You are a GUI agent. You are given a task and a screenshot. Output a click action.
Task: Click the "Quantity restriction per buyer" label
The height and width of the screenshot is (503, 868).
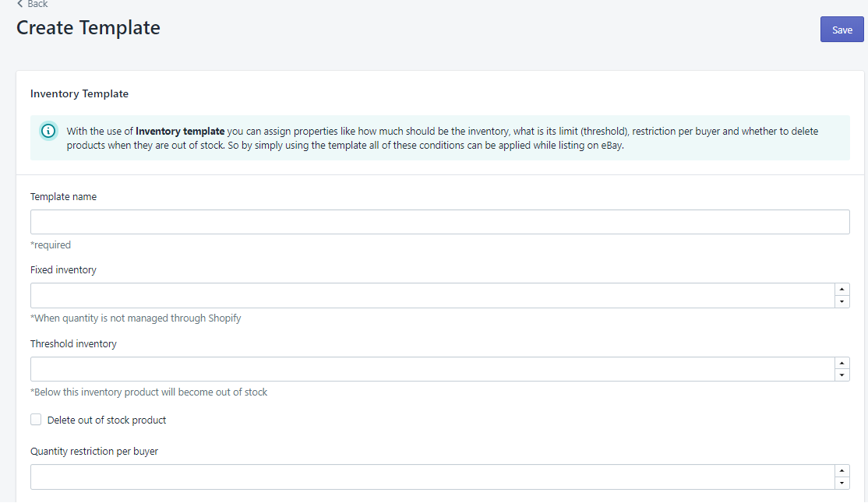coord(94,451)
